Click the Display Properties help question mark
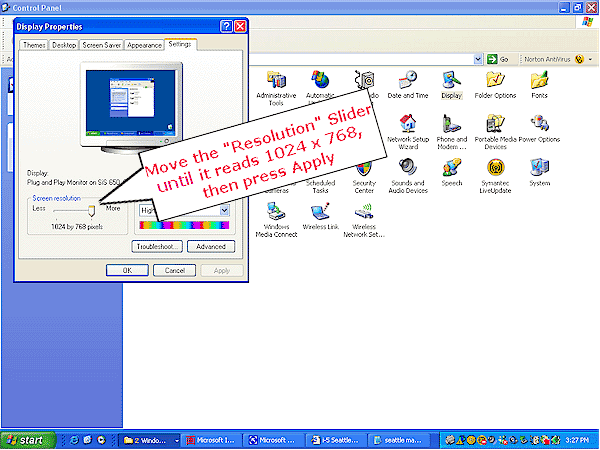This screenshot has width=600, height=450. tap(226, 26)
